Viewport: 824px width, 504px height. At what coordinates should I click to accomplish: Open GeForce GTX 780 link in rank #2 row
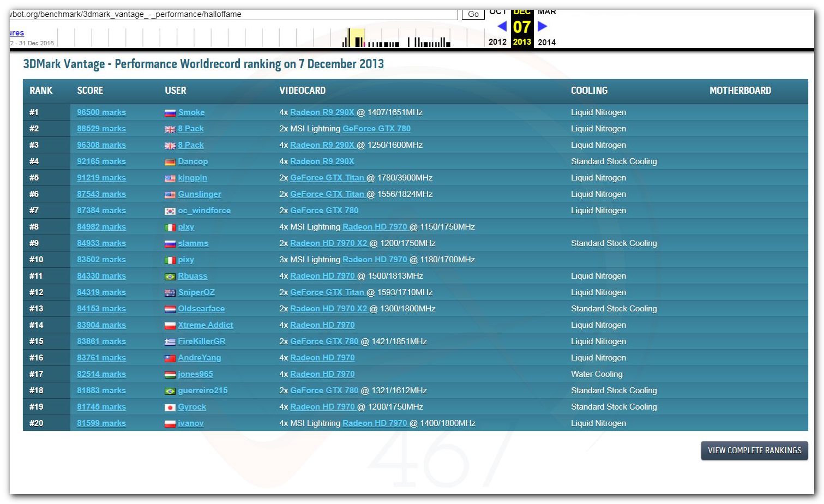[376, 129]
